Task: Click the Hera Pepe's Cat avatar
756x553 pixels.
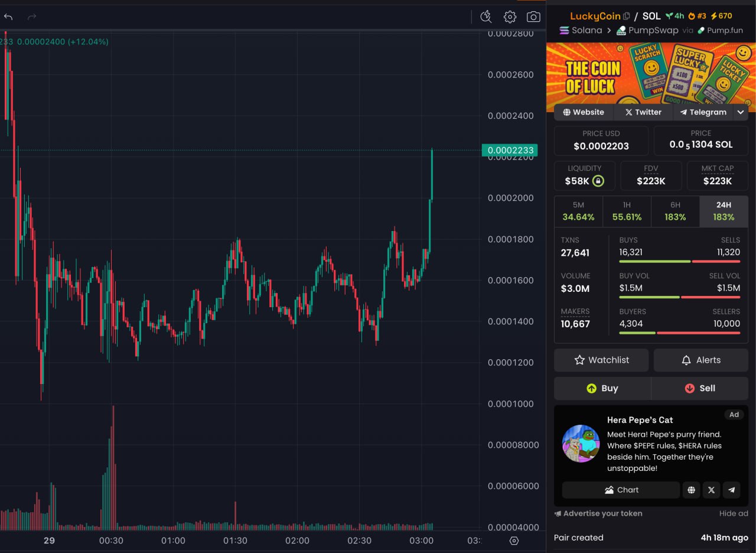Action: [581, 443]
